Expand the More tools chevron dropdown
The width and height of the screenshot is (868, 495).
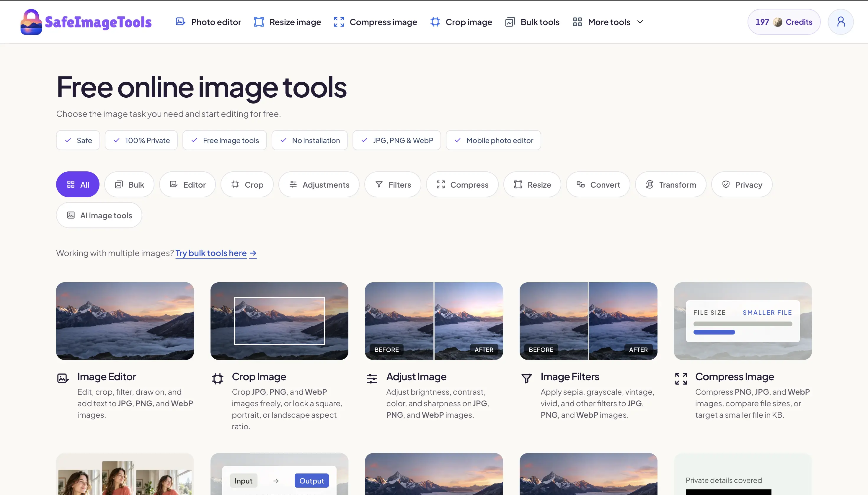pos(640,22)
